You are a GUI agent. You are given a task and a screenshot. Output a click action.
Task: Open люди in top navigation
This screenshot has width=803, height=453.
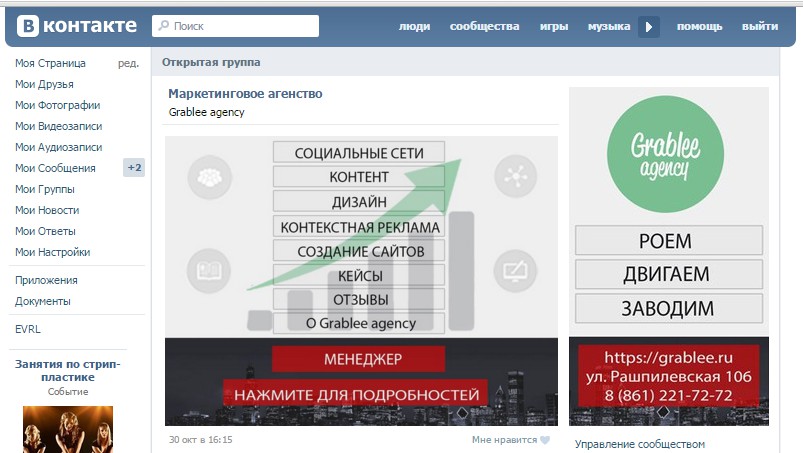coord(414,26)
